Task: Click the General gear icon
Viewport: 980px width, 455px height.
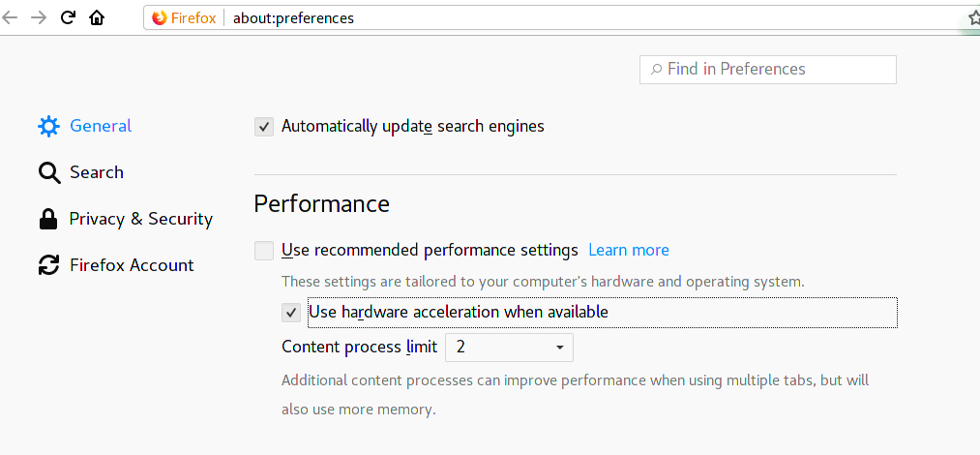Action: [48, 126]
